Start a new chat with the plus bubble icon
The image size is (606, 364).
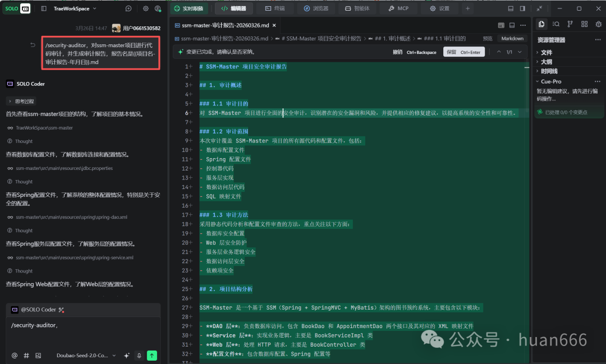[128, 8]
